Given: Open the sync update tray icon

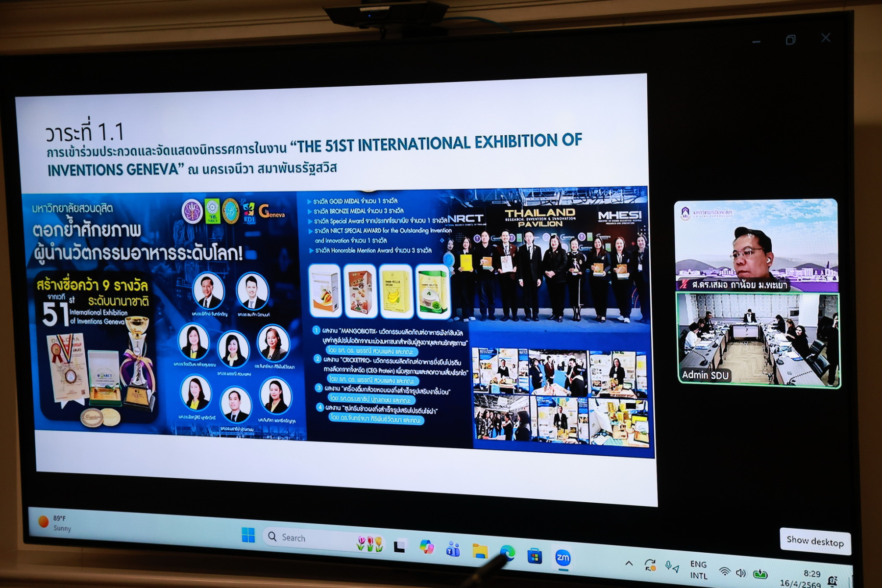Looking at the screenshot, I should pyautogui.click(x=650, y=565).
